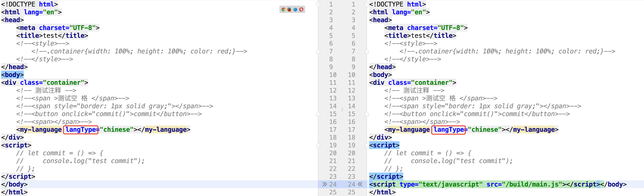The height and width of the screenshot is (196, 644).
Task: Click the langType attribute in the right pane
Action: pyautogui.click(x=449, y=130)
